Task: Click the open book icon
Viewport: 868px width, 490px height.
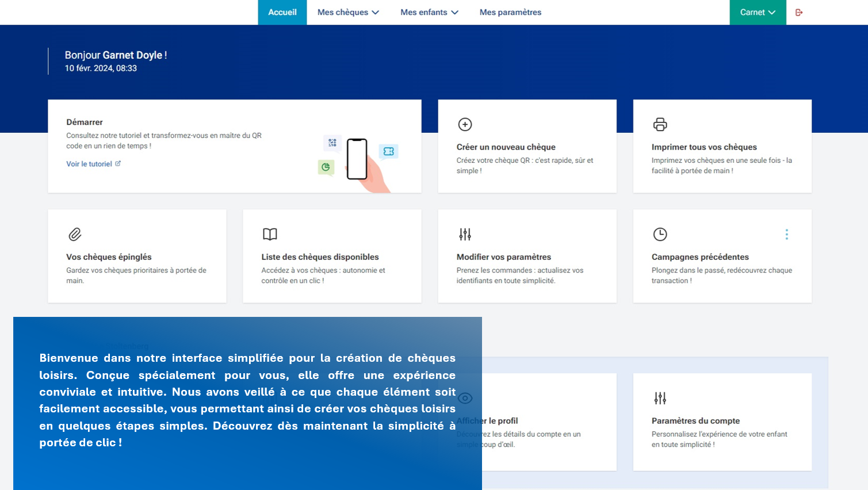Action: point(270,234)
